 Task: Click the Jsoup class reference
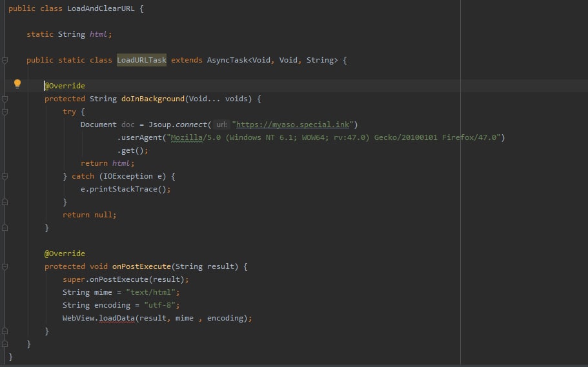[159, 124]
